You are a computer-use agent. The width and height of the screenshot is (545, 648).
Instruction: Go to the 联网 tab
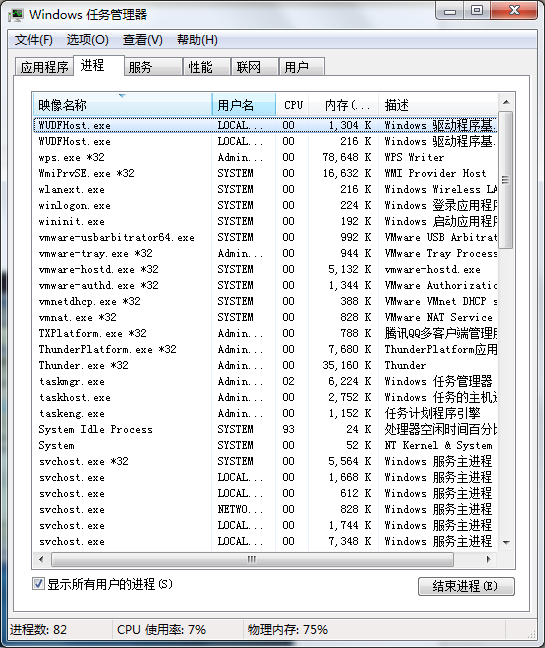tap(255, 67)
